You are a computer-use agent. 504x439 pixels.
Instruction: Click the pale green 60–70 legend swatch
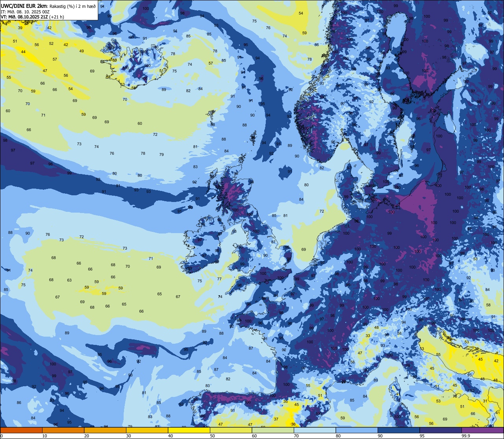coord(273,430)
